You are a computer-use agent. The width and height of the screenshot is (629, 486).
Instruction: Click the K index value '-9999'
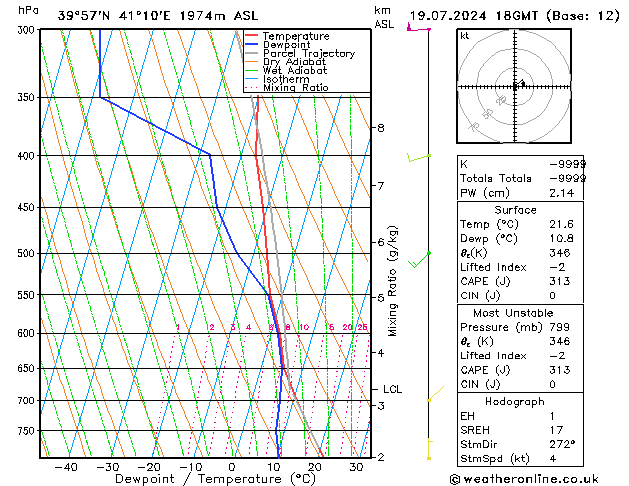point(567,164)
